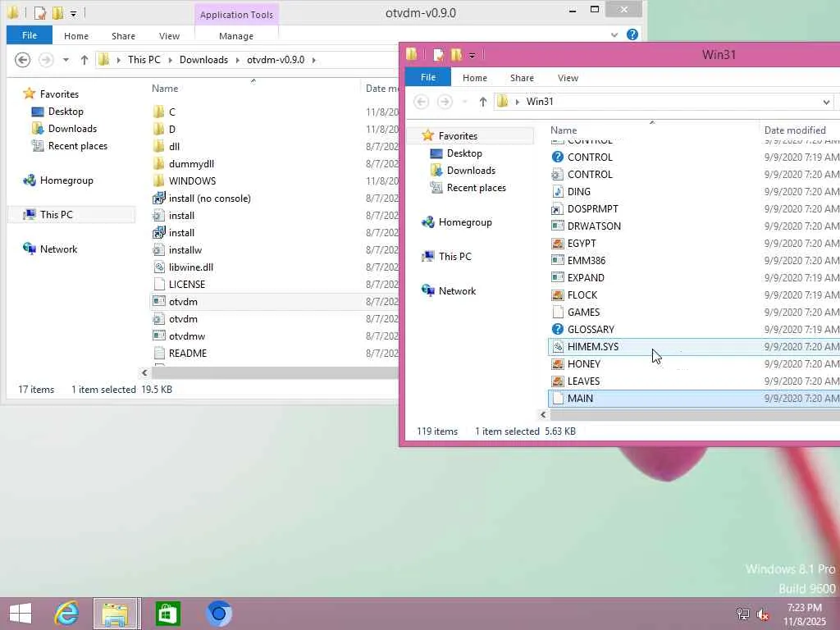
Task: Sort by Date modified in Win31 window
Action: [x=795, y=130]
